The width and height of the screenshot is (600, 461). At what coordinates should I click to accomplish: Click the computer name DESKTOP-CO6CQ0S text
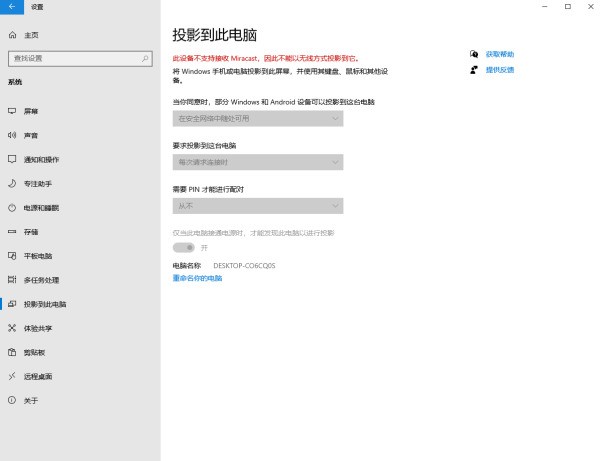click(244, 266)
